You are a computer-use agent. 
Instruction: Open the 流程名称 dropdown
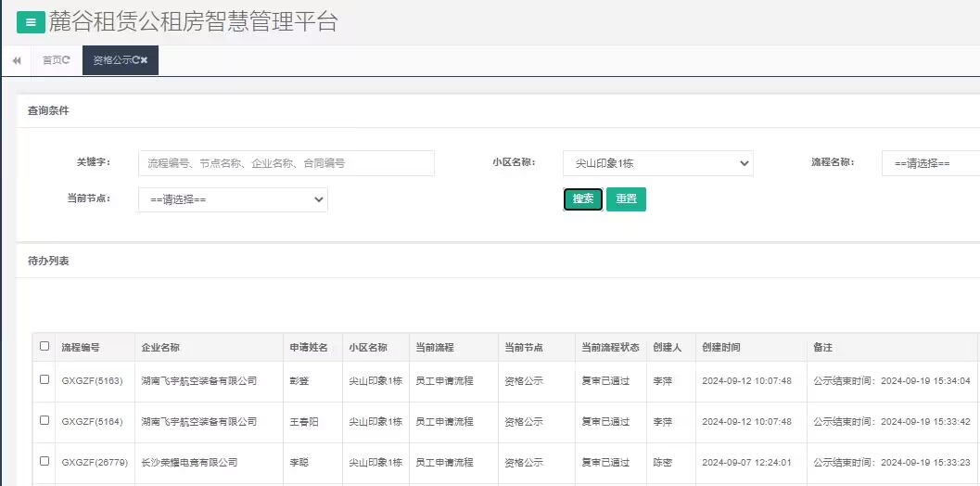click(x=930, y=163)
